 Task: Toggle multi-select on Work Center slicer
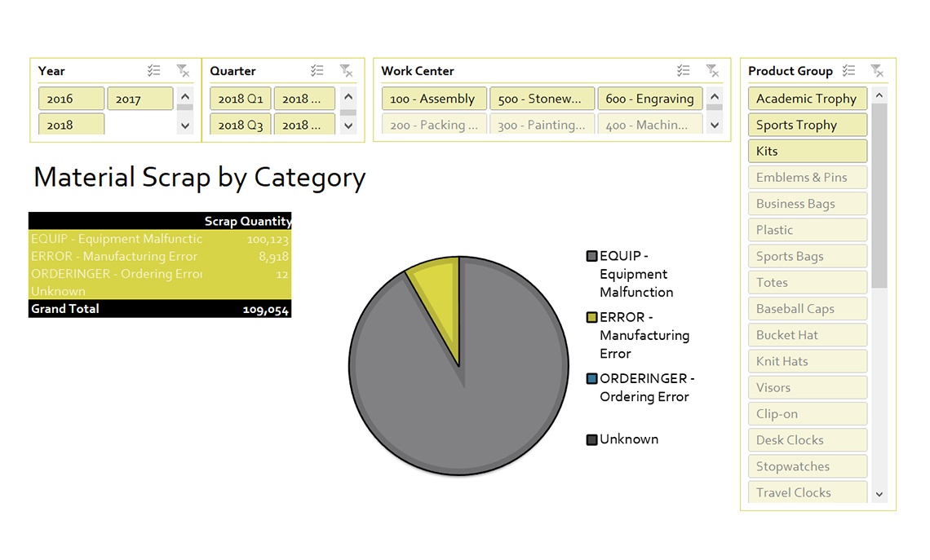coord(684,70)
